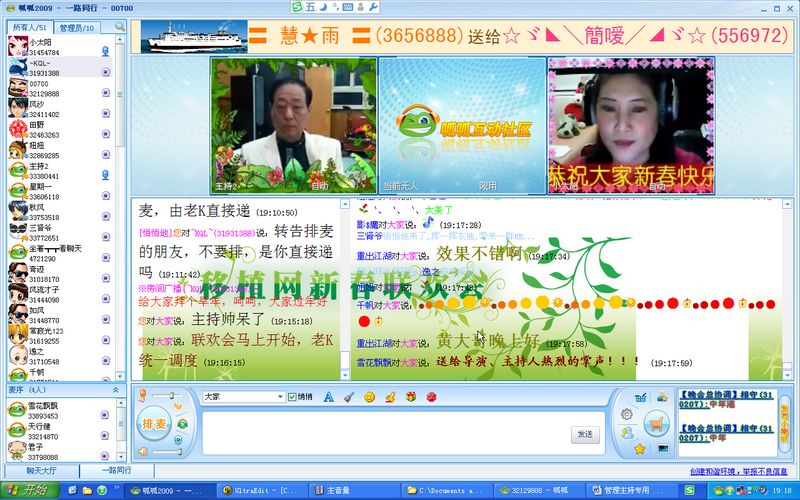Screen dimensions: 800x500
Task: Switch to 管理员/10 tab
Action: [x=77, y=28]
